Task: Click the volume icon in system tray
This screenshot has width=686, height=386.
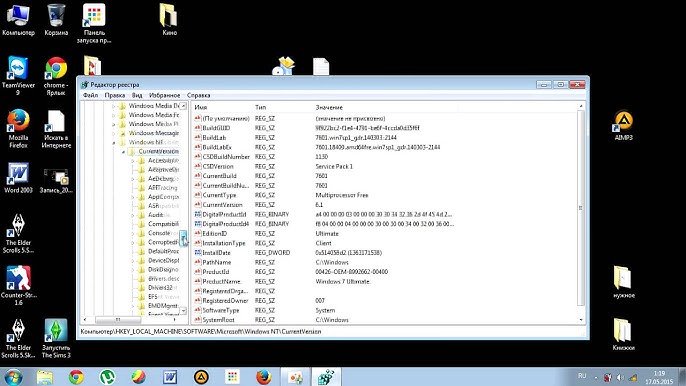Action: (620, 377)
